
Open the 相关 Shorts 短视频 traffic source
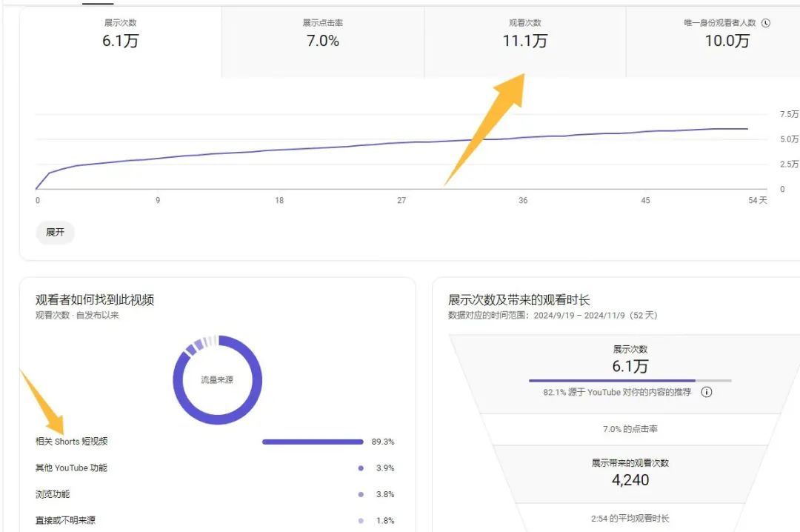[x=71, y=441]
